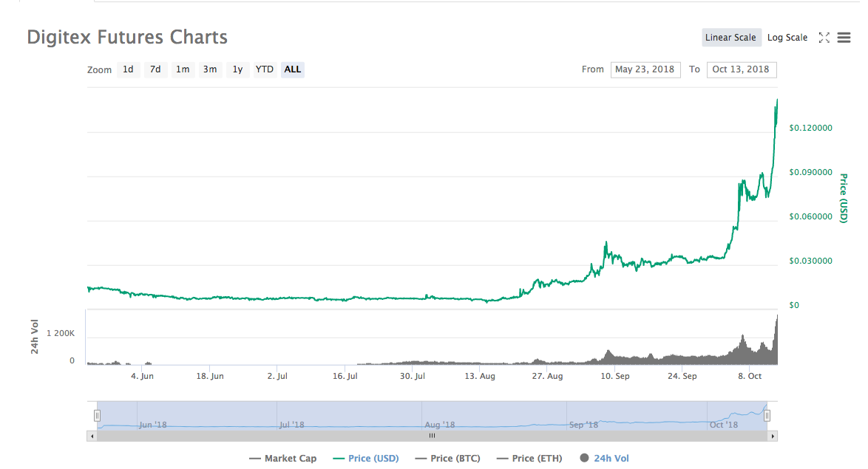Click the 13. Aug date axis label

point(480,376)
